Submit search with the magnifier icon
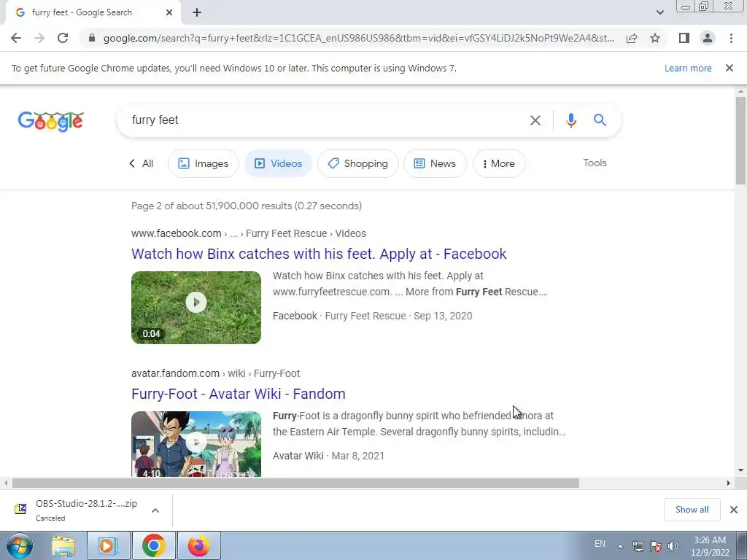 point(600,120)
